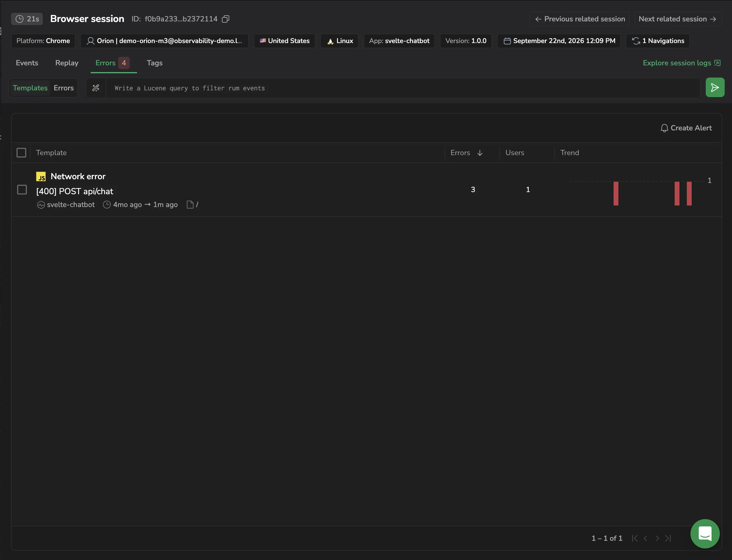Click the Orion user email chip

point(165,41)
